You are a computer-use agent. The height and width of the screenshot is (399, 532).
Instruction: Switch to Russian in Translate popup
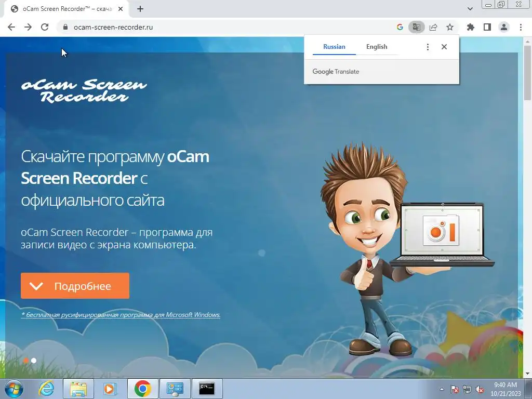click(334, 47)
